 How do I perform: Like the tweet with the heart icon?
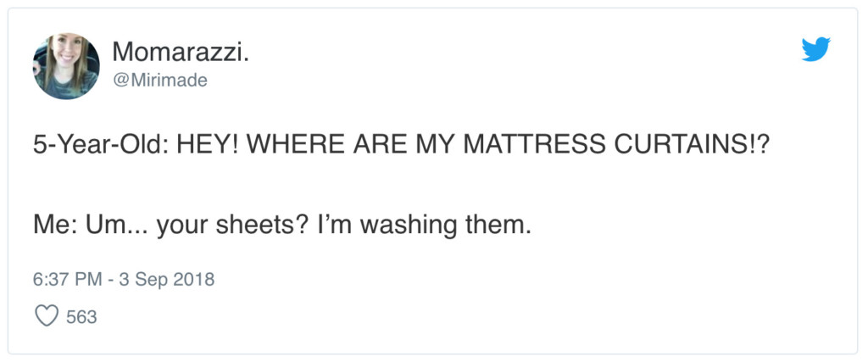point(45,317)
